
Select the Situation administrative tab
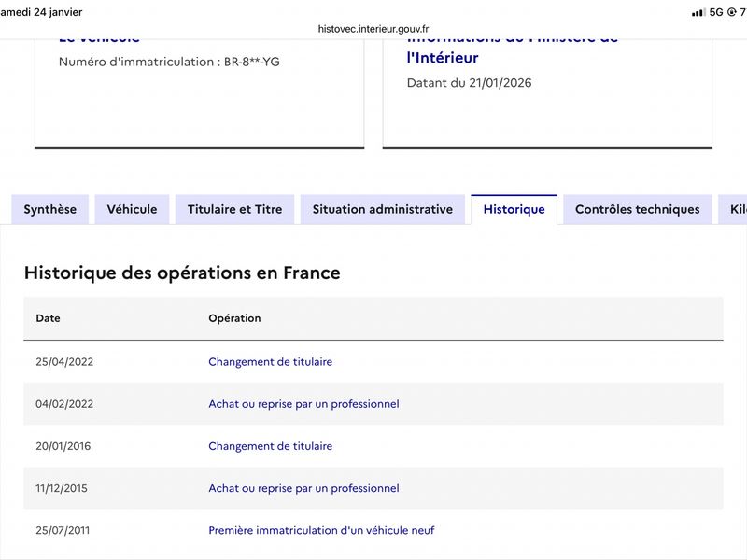coord(383,209)
